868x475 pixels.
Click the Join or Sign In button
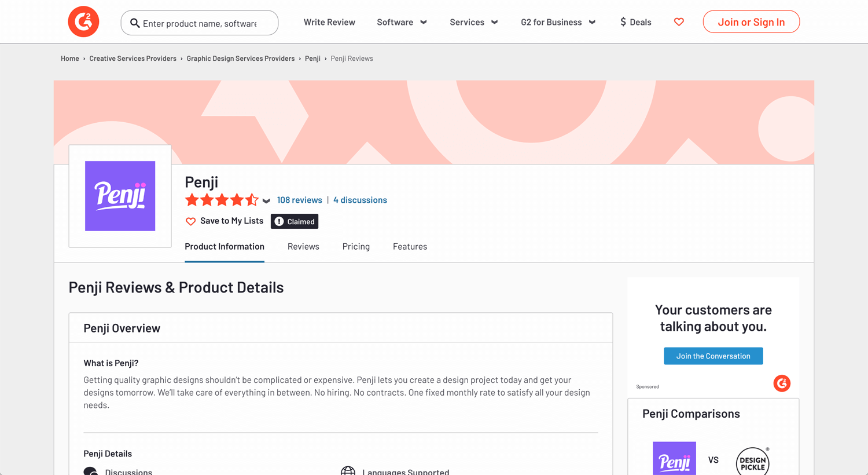click(751, 22)
